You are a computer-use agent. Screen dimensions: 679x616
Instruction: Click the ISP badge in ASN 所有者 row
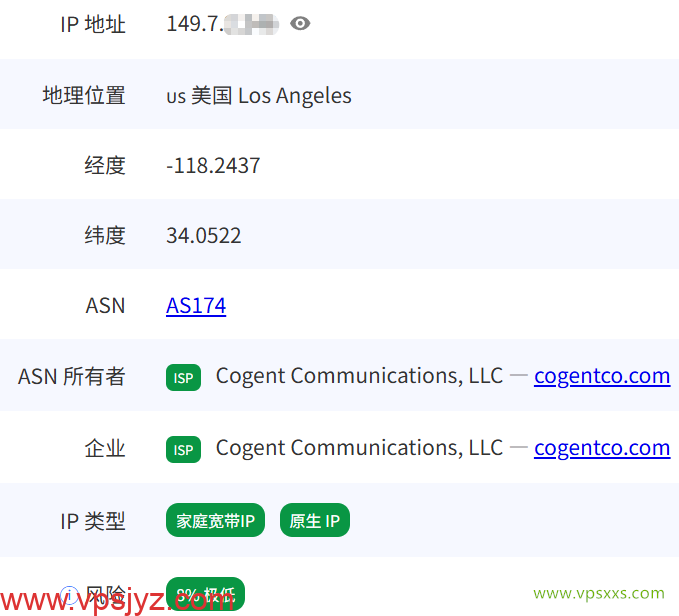click(x=183, y=378)
